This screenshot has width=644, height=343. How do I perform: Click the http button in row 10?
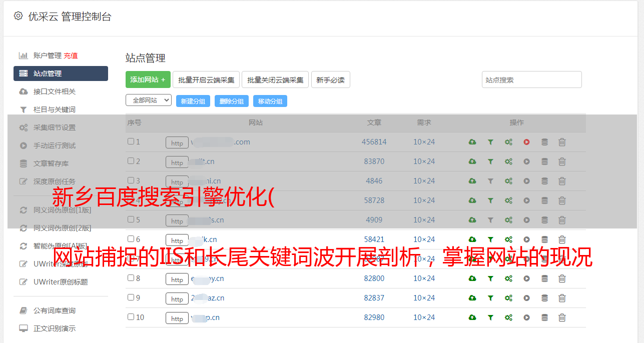click(177, 318)
